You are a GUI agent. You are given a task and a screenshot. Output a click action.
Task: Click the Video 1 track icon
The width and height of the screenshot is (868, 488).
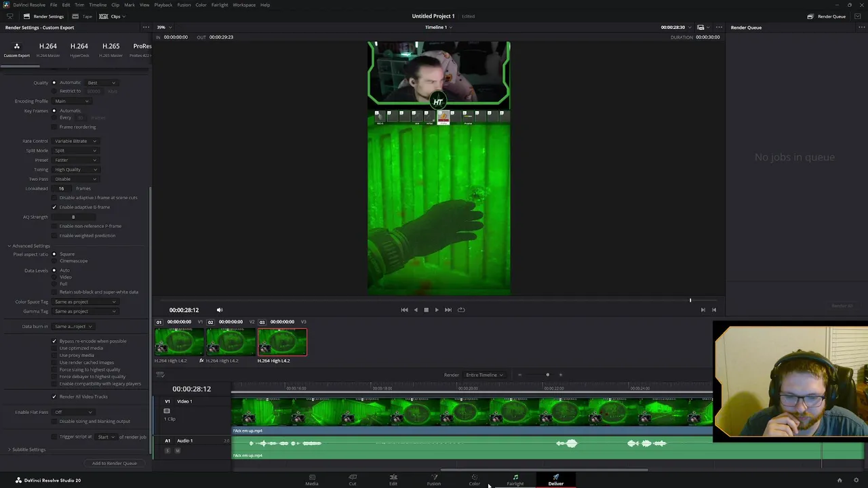pyautogui.click(x=166, y=411)
